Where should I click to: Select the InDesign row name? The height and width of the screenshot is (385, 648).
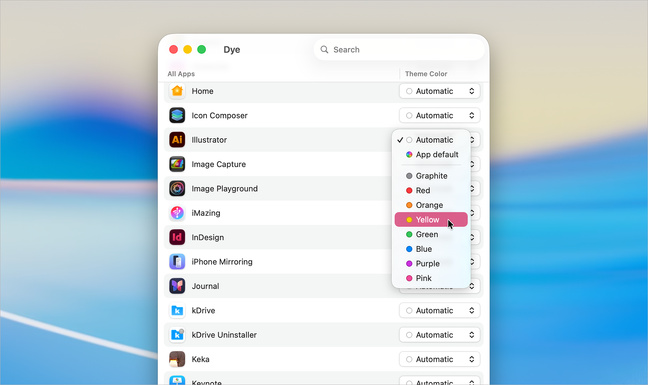(207, 238)
